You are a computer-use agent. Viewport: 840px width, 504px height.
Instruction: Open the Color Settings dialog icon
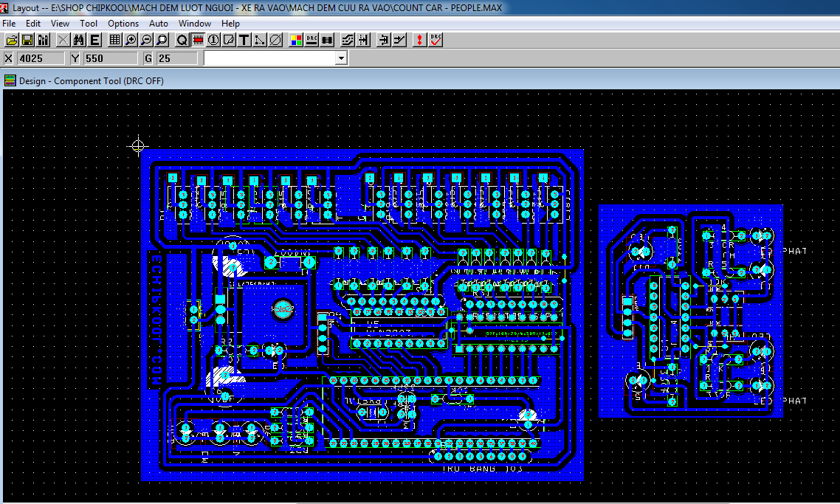[x=296, y=40]
